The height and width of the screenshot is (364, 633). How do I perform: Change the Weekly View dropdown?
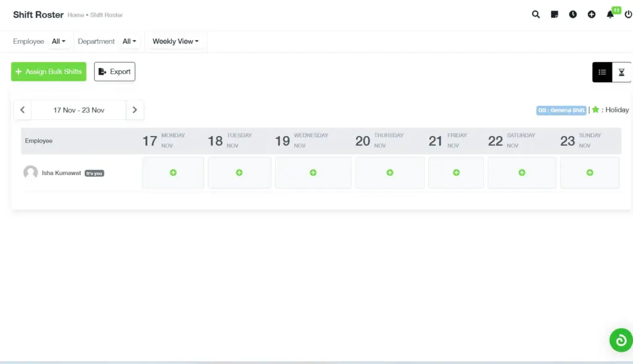[176, 41]
